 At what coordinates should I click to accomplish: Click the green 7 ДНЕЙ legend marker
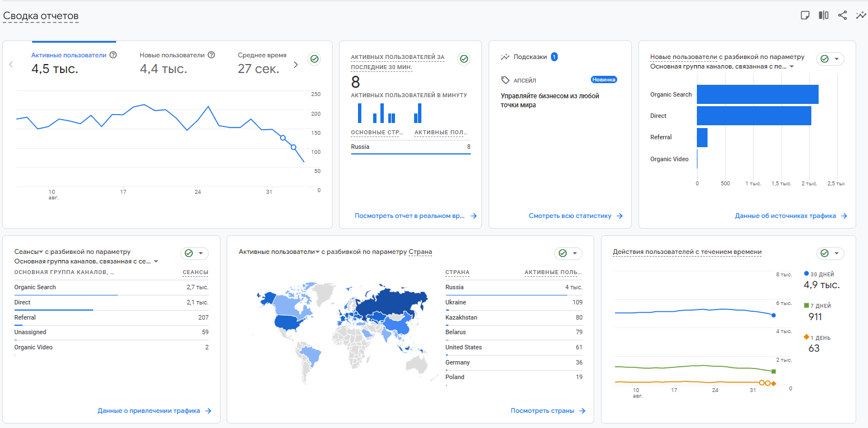tap(806, 306)
